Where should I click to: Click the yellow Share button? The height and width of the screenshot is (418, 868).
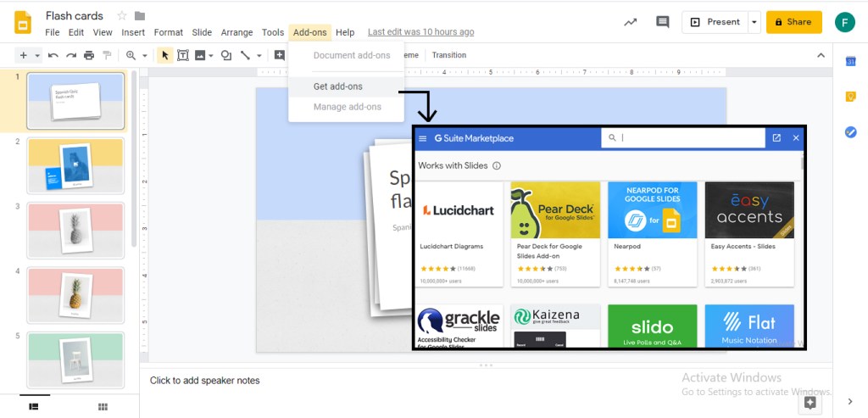tap(793, 22)
